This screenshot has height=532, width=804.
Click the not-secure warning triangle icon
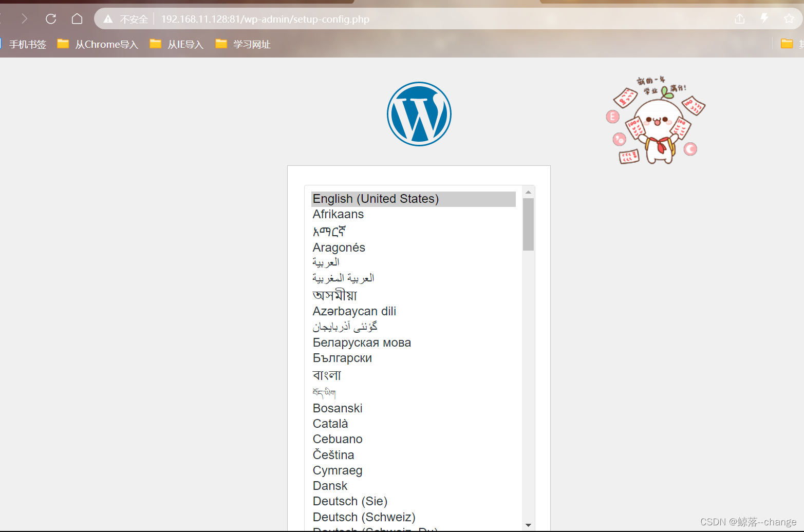point(108,19)
